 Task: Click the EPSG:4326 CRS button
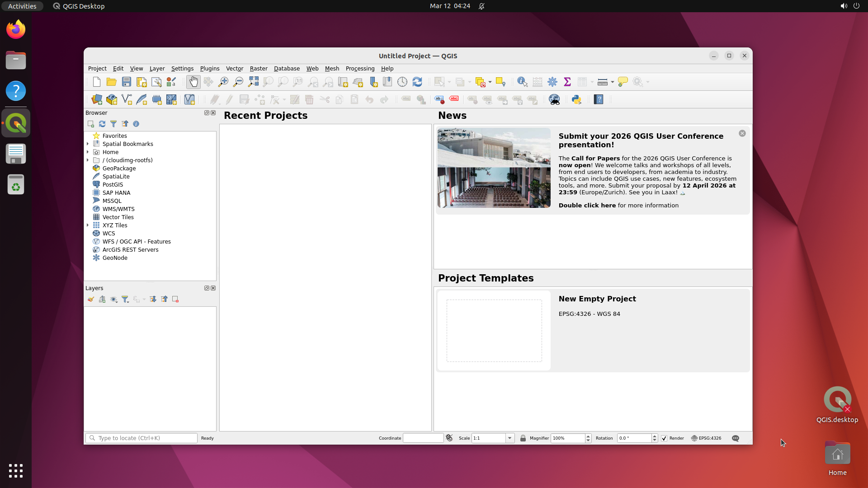pos(706,438)
